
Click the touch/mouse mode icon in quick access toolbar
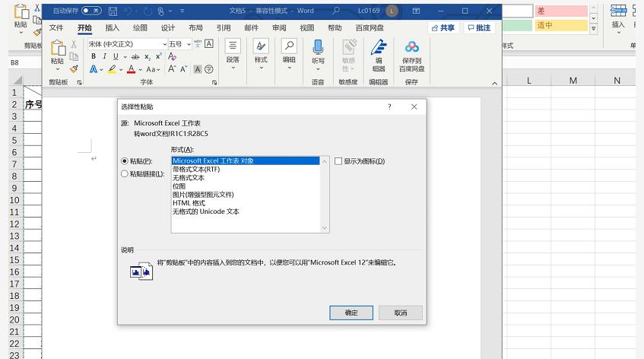(x=161, y=11)
